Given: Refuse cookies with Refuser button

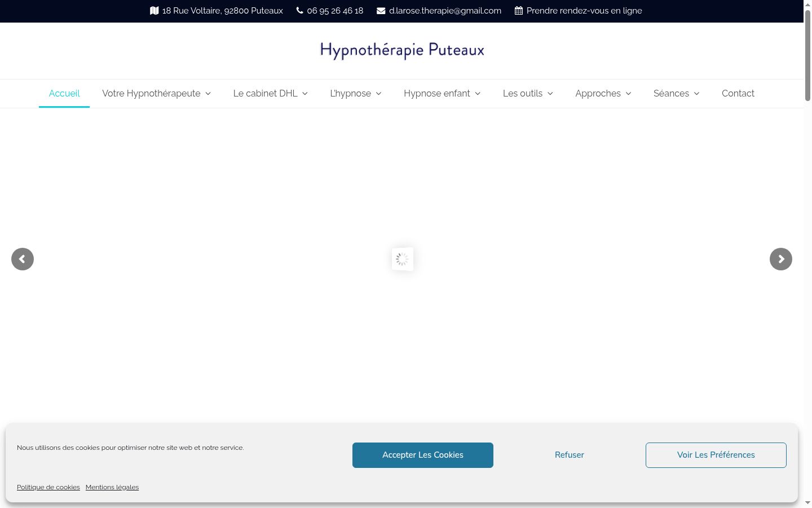Looking at the screenshot, I should (570, 455).
